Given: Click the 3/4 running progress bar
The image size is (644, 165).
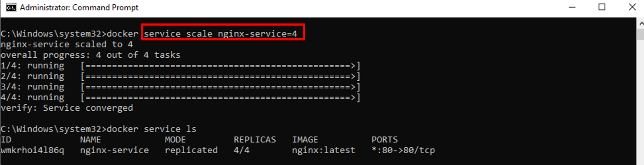Looking at the screenshot, I should point(221,87).
